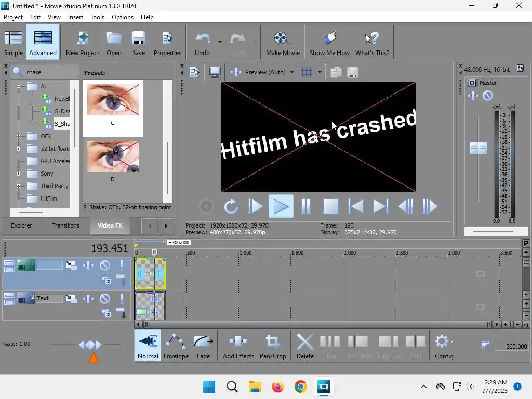Open Master FX in mixer
The image size is (532, 399).
473,96
